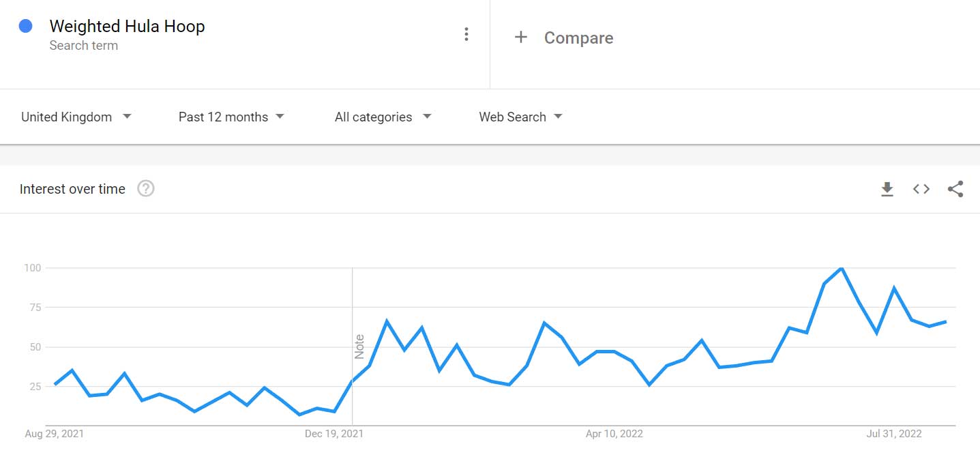This screenshot has height=457, width=980.
Task: Click the share icon for the chart
Action: tap(955, 189)
